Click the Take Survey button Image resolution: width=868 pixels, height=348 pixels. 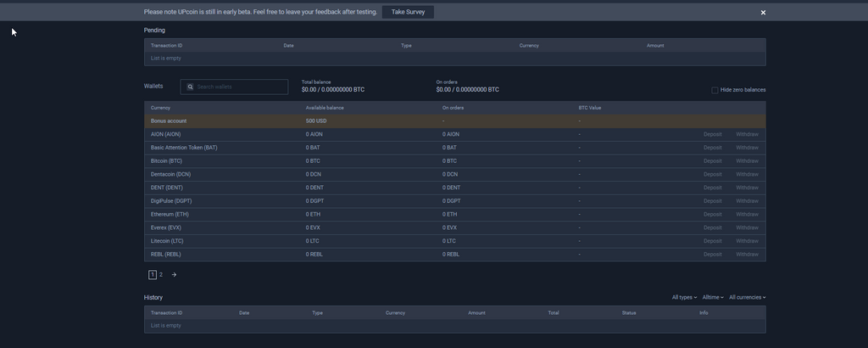tap(408, 12)
